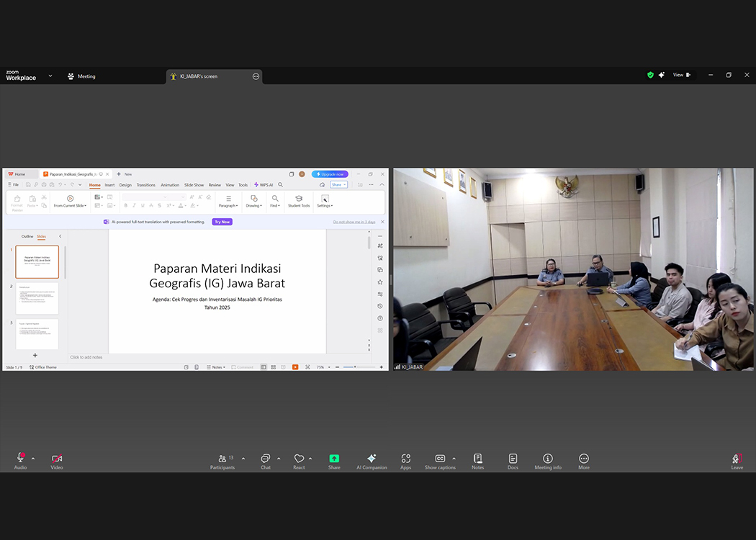The image size is (756, 540).
Task: Expand the audio options arrow beside Audio
Action: 33,459
